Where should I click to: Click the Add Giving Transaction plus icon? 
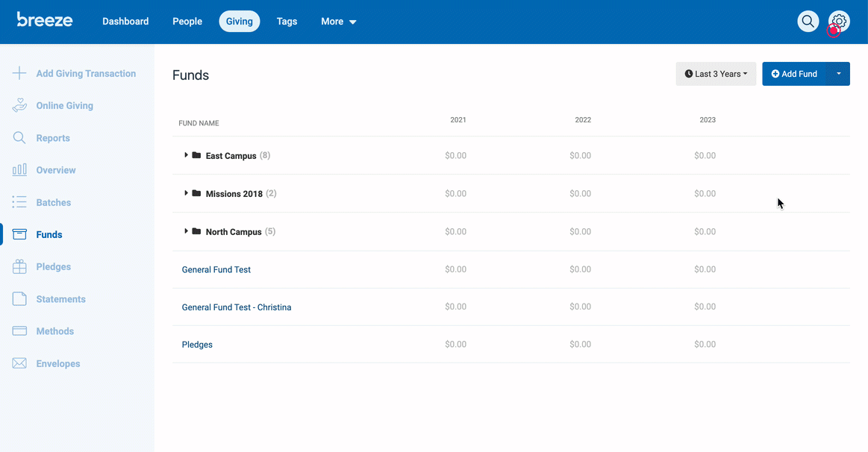[x=19, y=73]
